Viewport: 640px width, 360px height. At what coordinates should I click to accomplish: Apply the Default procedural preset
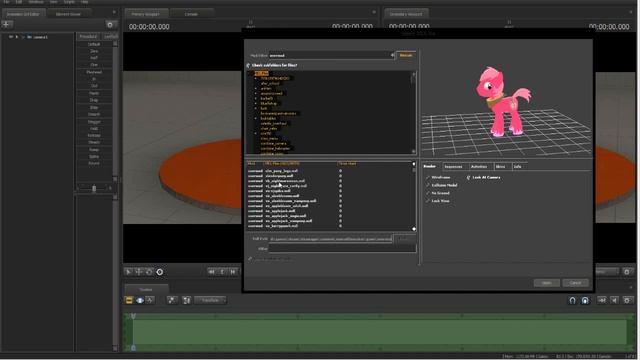(x=94, y=44)
